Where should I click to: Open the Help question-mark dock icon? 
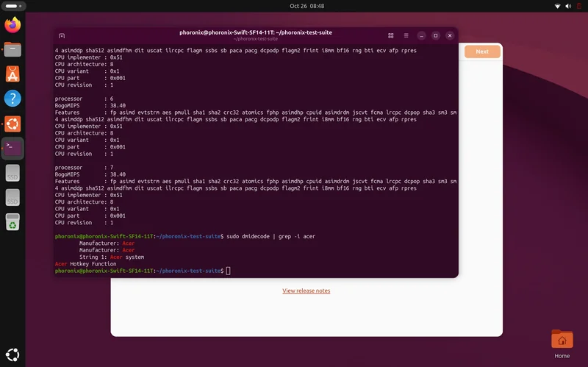pyautogui.click(x=12, y=99)
